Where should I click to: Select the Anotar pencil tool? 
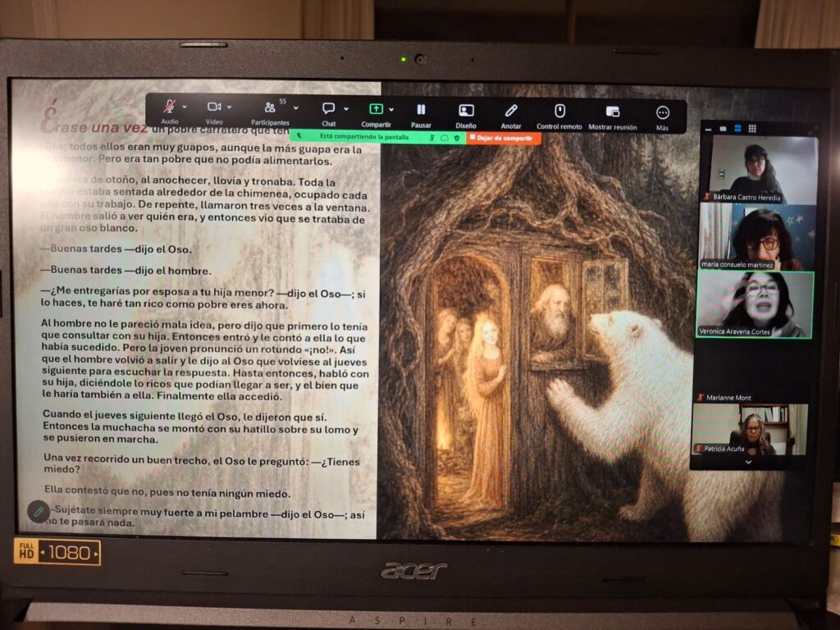point(511,111)
